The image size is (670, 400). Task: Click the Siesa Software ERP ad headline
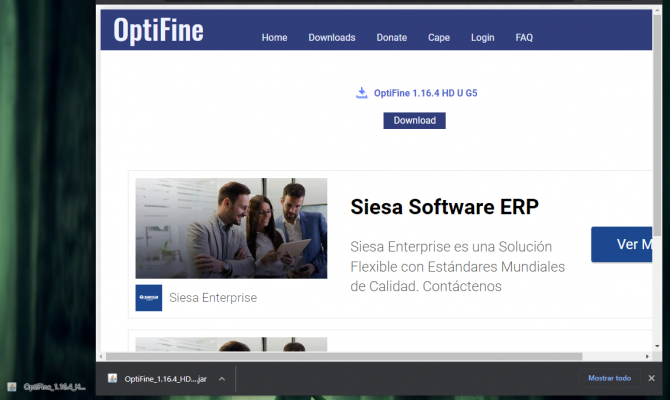tap(444, 207)
